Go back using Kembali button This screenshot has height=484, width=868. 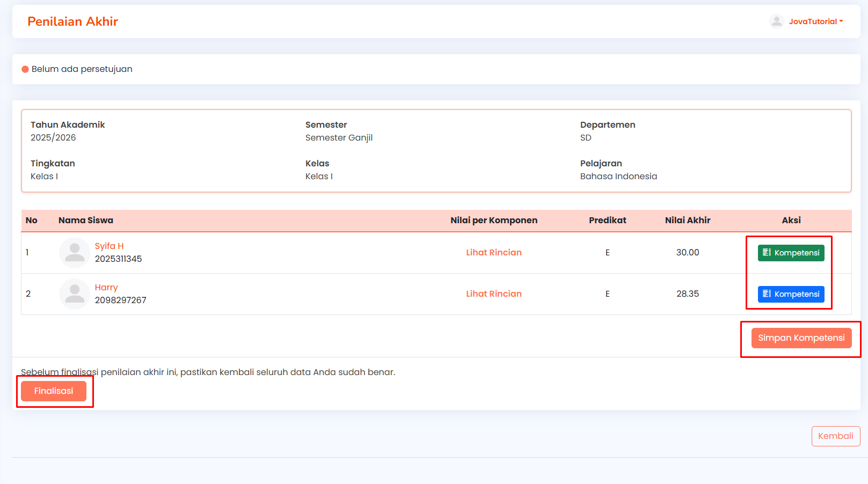tap(836, 436)
